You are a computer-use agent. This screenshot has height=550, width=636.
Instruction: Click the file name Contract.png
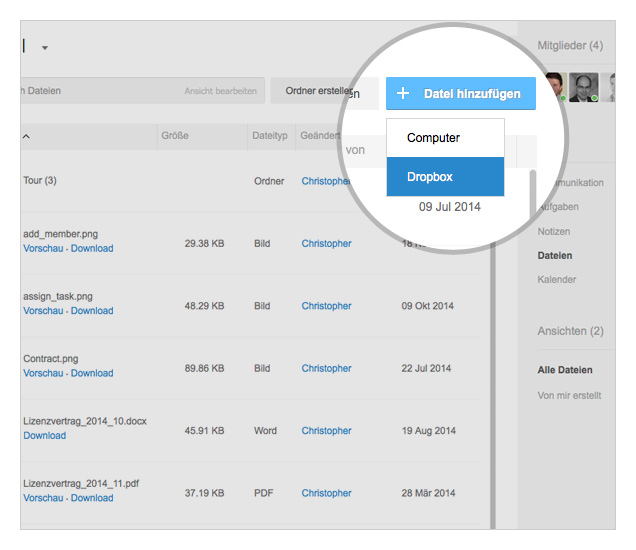pyautogui.click(x=51, y=359)
